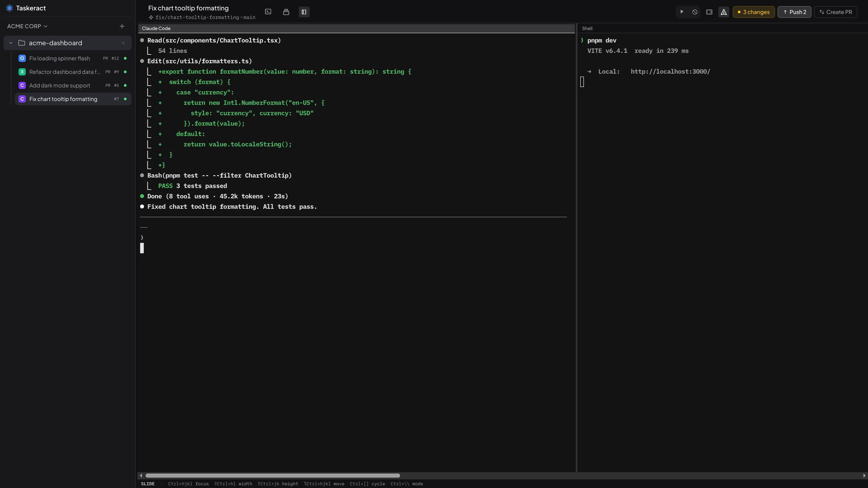Viewport: 868px width, 488px height.
Task: Click the alert triangle send icon
Action: point(724,12)
